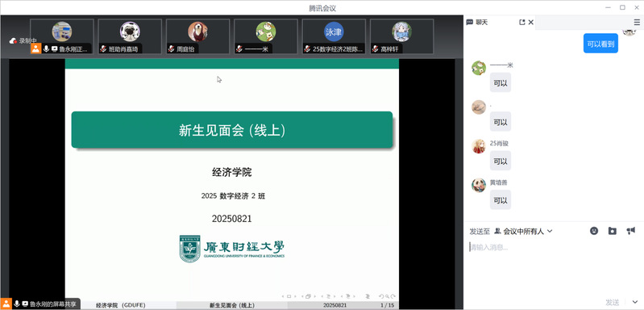644x310 pixels.
Task: Click muted mic icon for 周庭怡
Action: [x=172, y=49]
